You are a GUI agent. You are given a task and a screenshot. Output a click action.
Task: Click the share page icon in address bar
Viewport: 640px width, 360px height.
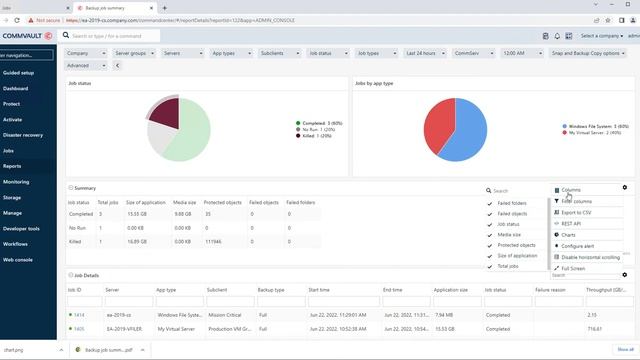(596, 20)
